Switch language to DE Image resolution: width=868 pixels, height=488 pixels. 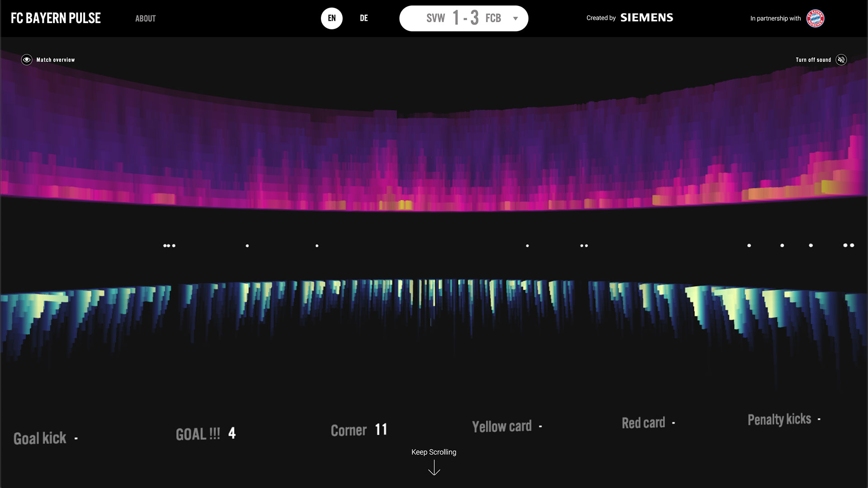point(364,18)
